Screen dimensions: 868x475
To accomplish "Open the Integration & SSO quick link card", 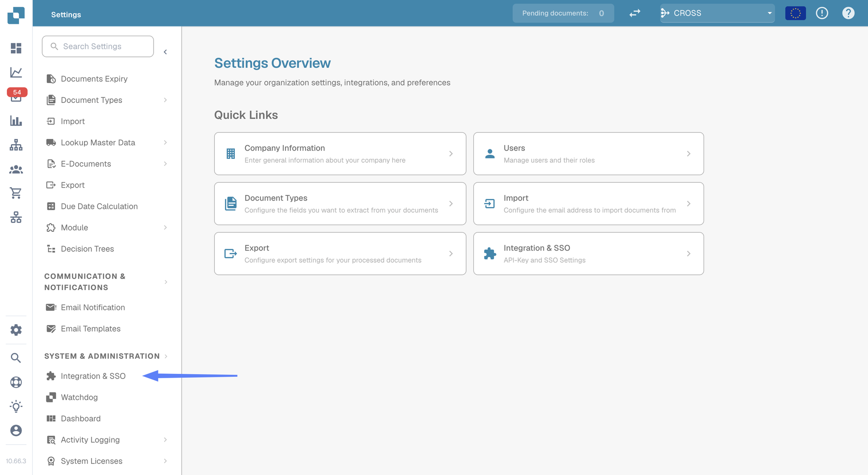I will coord(588,254).
